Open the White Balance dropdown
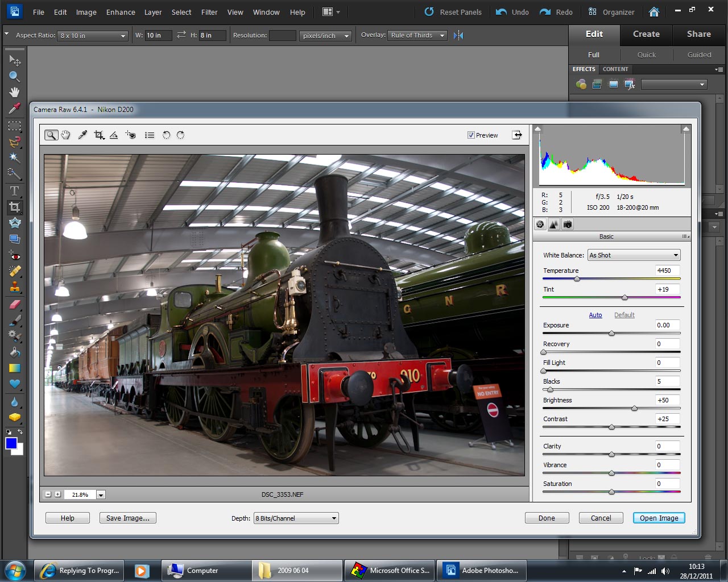This screenshot has height=582, width=728. [634, 255]
